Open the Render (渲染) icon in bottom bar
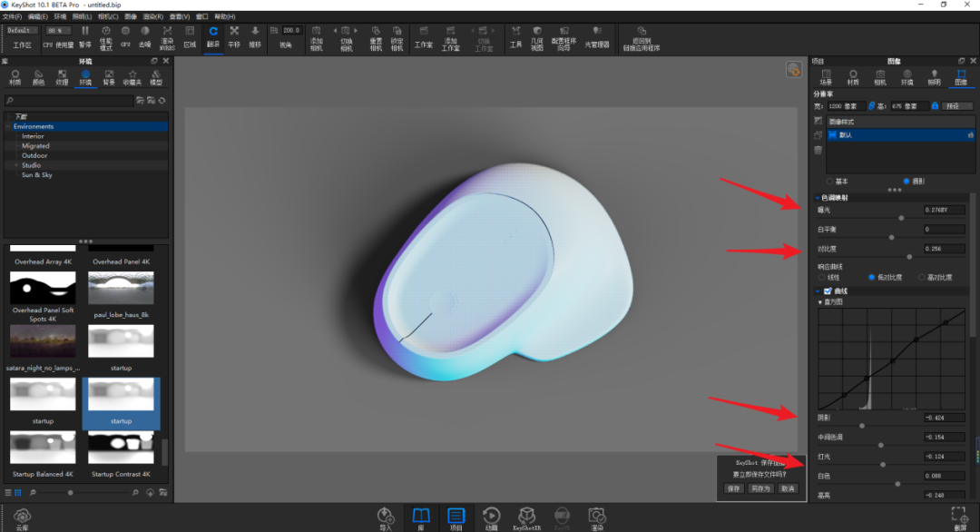 pyautogui.click(x=597, y=518)
